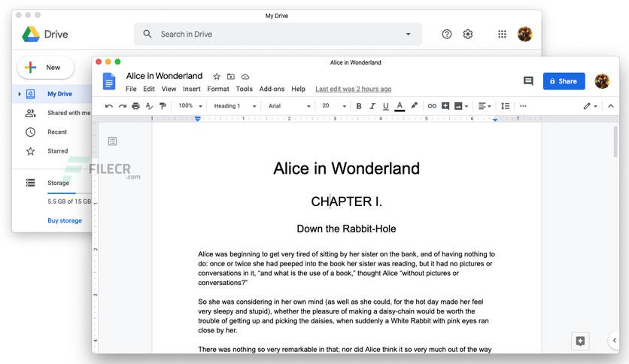Open the Insert menu
Viewport: 629px width, 364px height.
coord(192,89)
